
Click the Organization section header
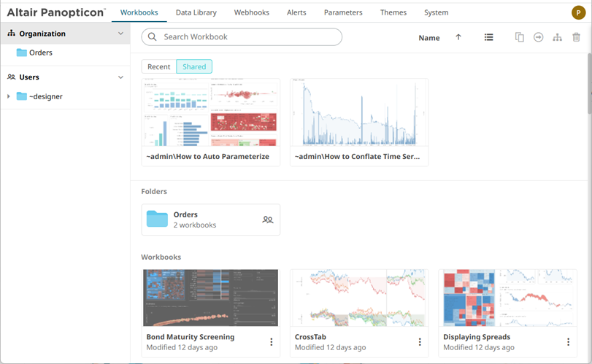coord(66,34)
